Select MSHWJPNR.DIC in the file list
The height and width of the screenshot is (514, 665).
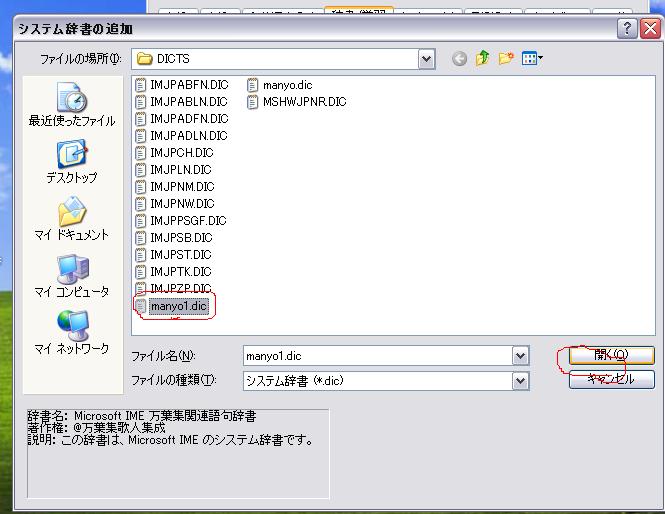coord(304,102)
